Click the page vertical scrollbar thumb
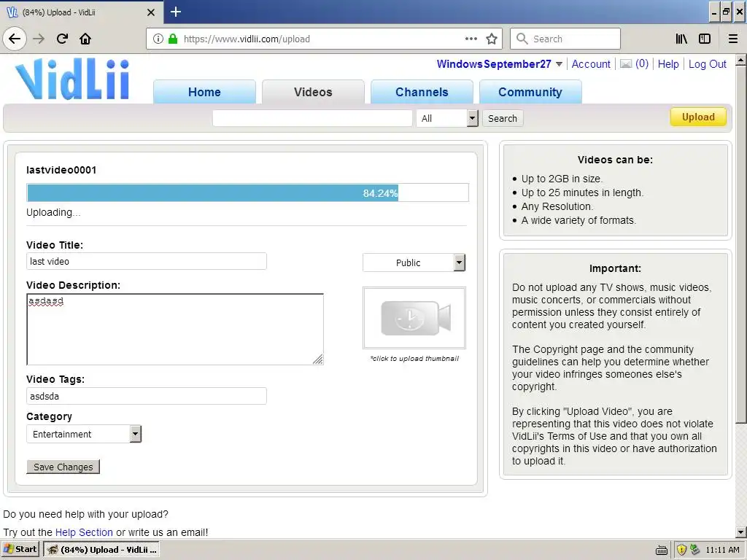 coord(741,244)
